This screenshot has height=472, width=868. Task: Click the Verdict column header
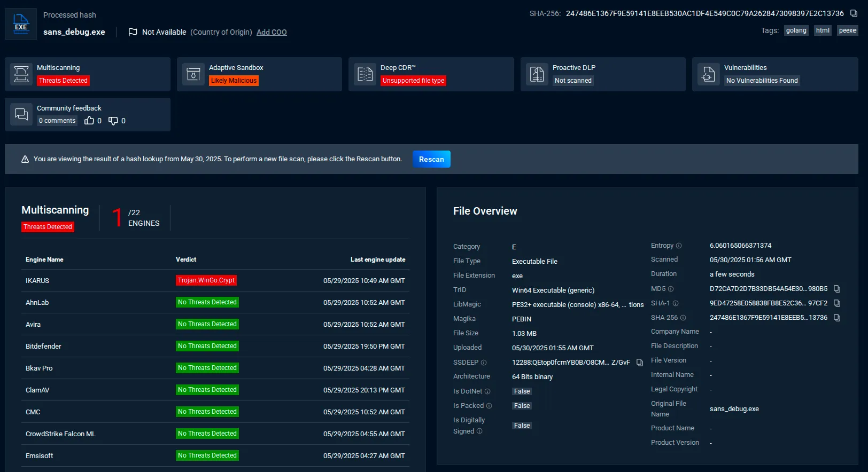click(186, 259)
